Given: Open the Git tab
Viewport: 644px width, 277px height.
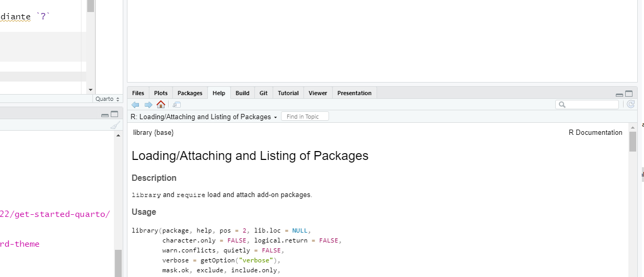Looking at the screenshot, I should point(263,93).
